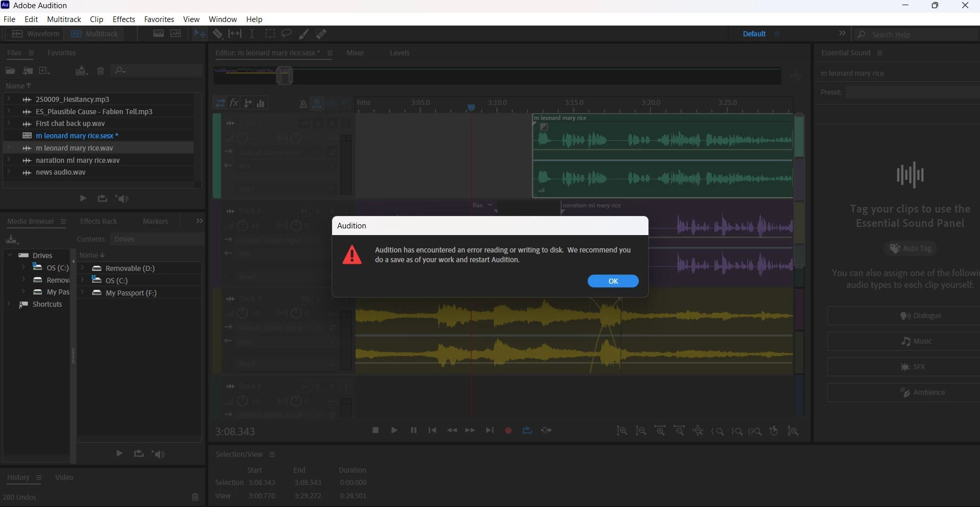Image resolution: width=980 pixels, height=507 pixels.
Task: Start recording with the red Record button
Action: 508,431
